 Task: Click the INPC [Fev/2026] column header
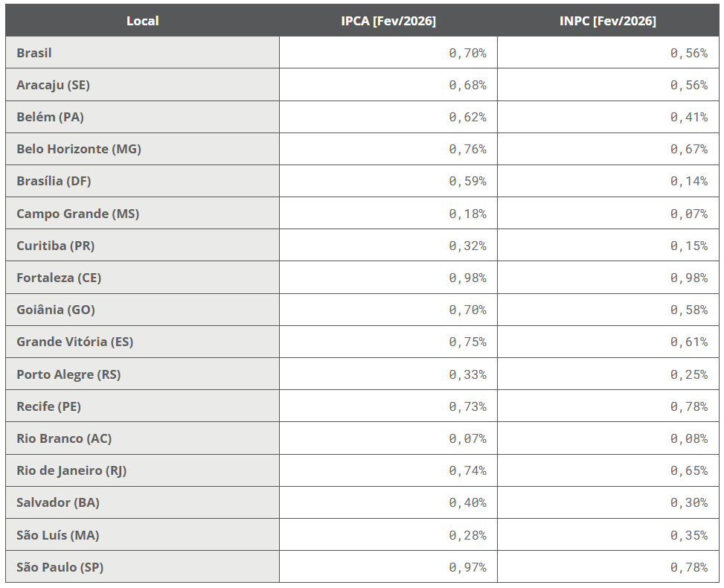(608, 21)
